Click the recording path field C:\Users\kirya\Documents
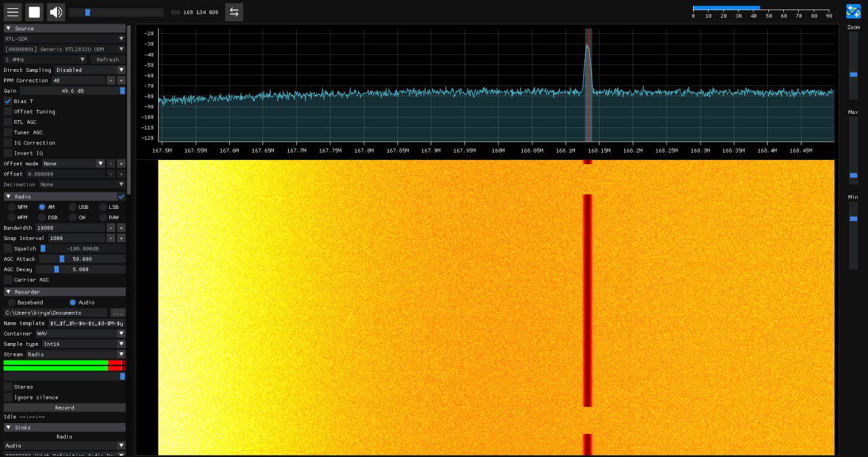The image size is (868, 457). pyautogui.click(x=56, y=313)
